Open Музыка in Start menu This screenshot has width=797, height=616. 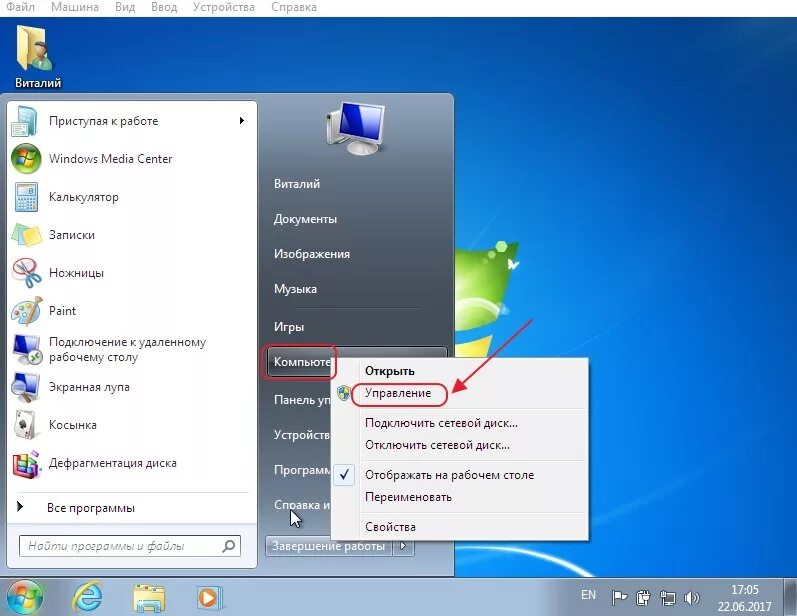[295, 289]
